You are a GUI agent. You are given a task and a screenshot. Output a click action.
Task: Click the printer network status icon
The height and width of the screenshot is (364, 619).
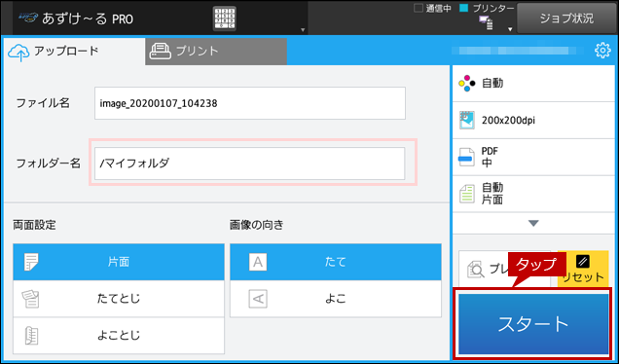[486, 23]
